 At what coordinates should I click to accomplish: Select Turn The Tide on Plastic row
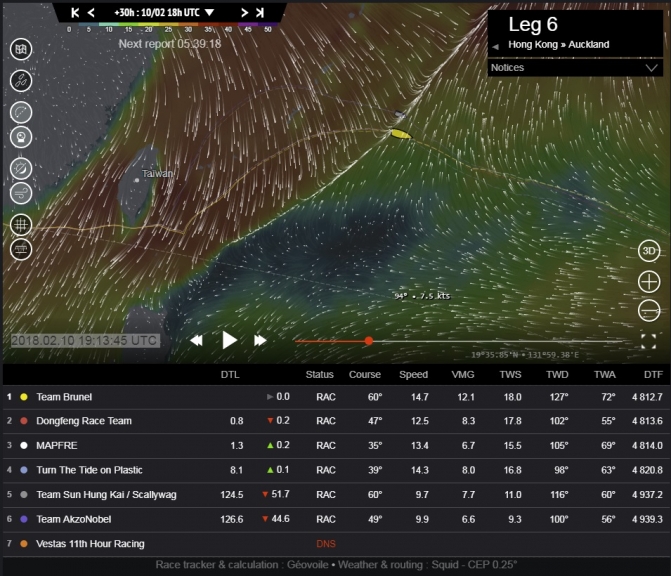point(334,470)
